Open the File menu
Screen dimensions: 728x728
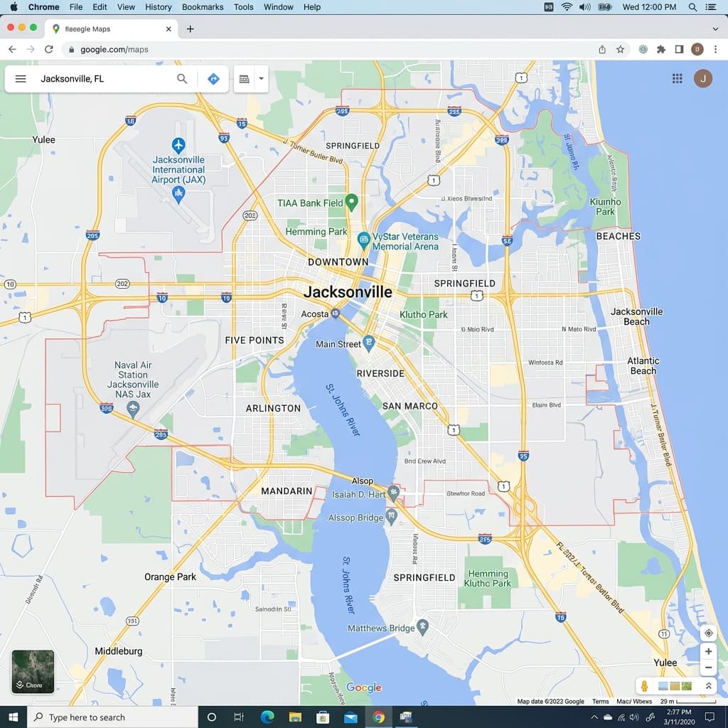click(x=75, y=7)
